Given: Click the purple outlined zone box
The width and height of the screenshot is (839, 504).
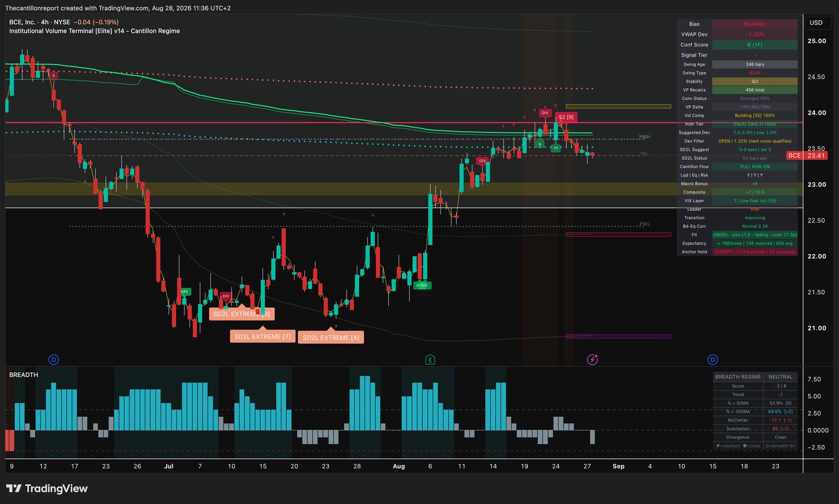Looking at the screenshot, I should (618, 336).
